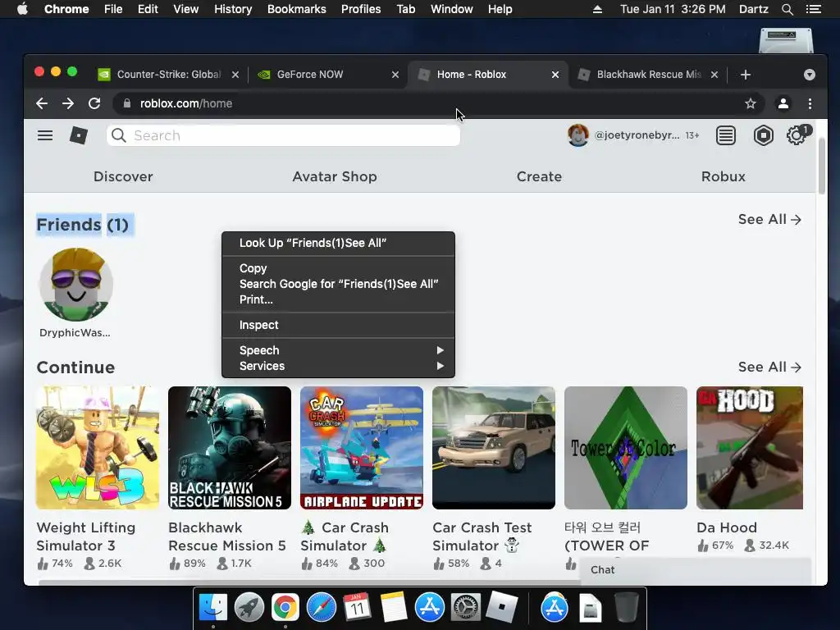Viewport: 840px width, 630px height.
Task: Open the Roblox notifications feed icon
Action: click(725, 135)
